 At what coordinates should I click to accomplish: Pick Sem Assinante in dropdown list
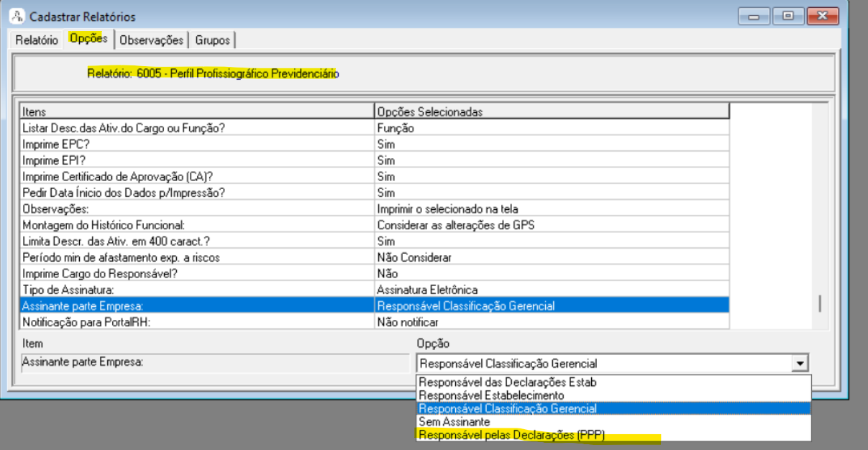point(454,422)
